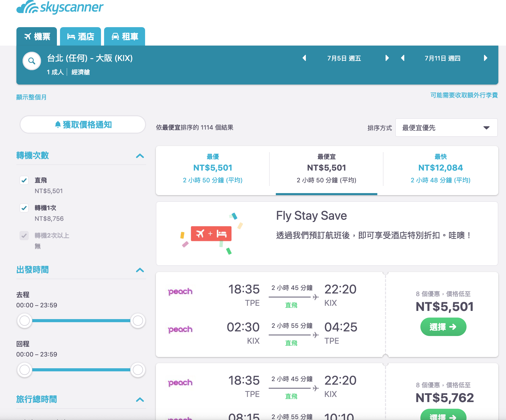Screen dimensions: 506x420
Task: Open the 最便宜優先 sort dropdown
Action: (446, 128)
